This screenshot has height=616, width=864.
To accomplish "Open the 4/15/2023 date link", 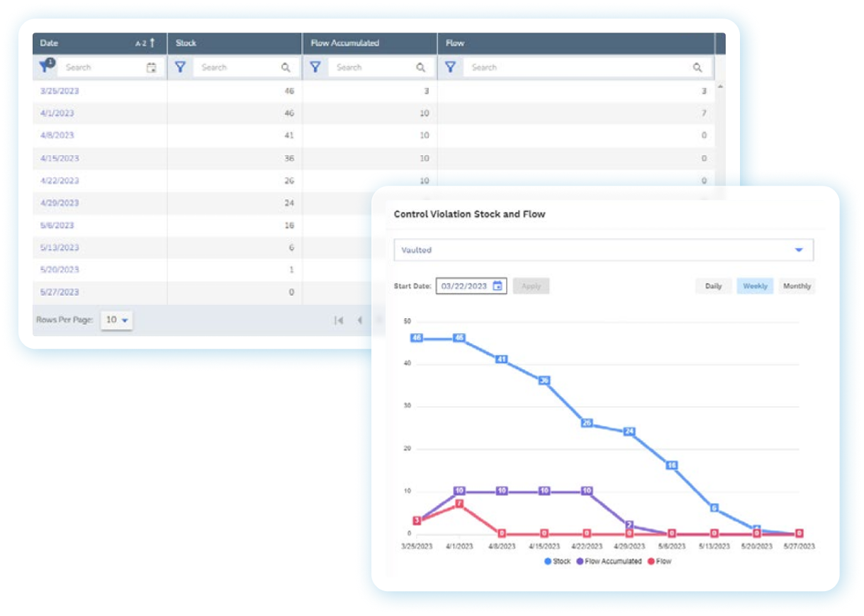I will (60, 158).
